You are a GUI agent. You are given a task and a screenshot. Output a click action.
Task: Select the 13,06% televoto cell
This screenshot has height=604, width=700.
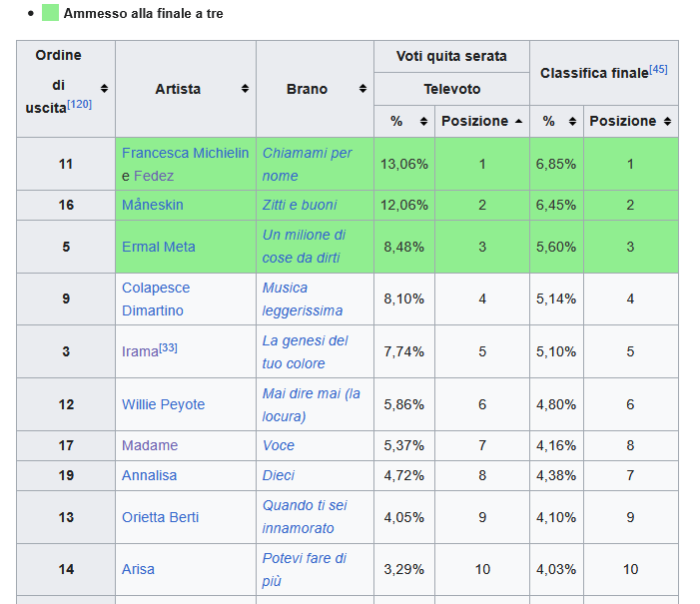[x=404, y=165]
